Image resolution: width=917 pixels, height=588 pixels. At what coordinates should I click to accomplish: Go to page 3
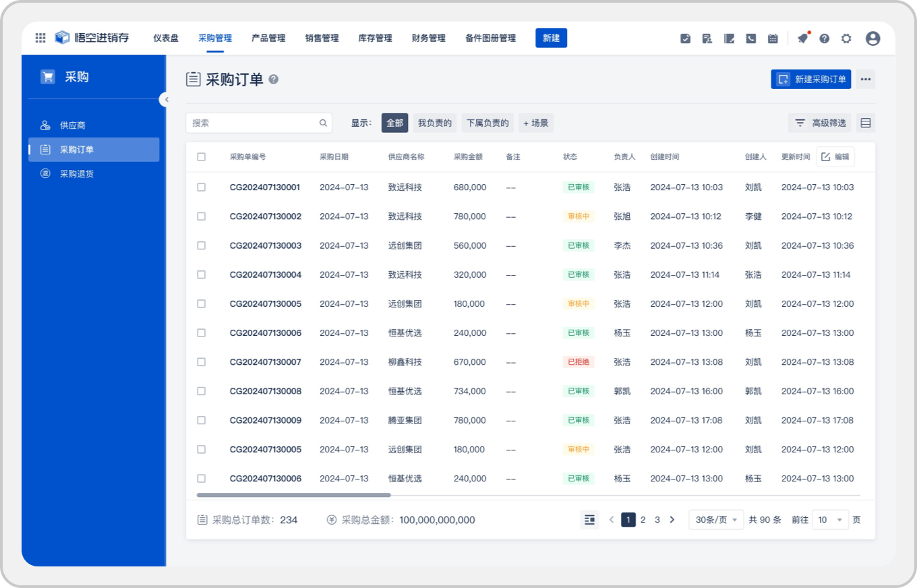point(657,519)
